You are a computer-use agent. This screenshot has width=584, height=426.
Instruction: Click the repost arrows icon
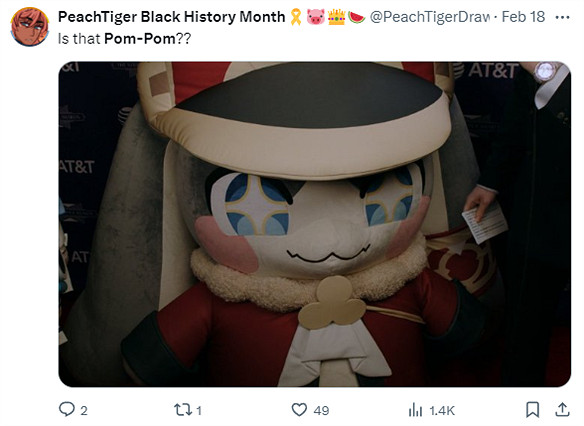pos(183,410)
